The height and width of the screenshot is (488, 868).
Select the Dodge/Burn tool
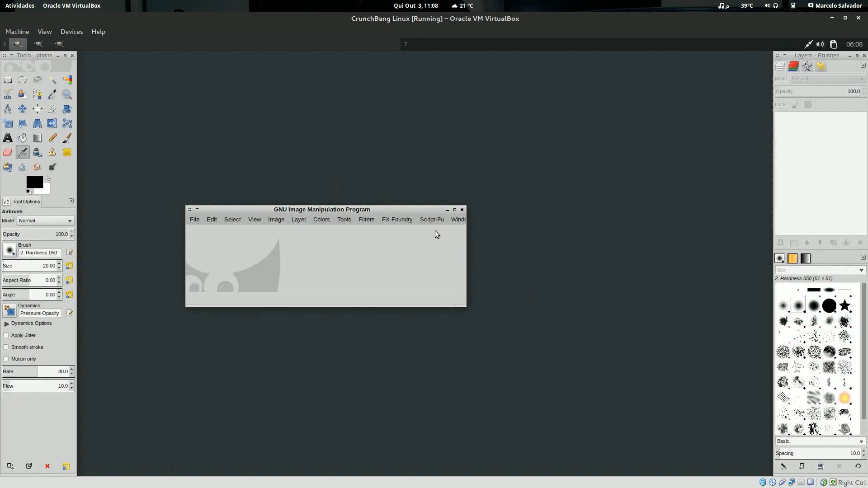[x=52, y=167]
